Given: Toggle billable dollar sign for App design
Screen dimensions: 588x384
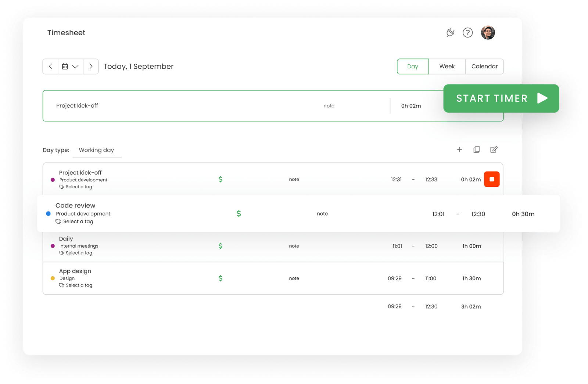Looking at the screenshot, I should [220, 278].
